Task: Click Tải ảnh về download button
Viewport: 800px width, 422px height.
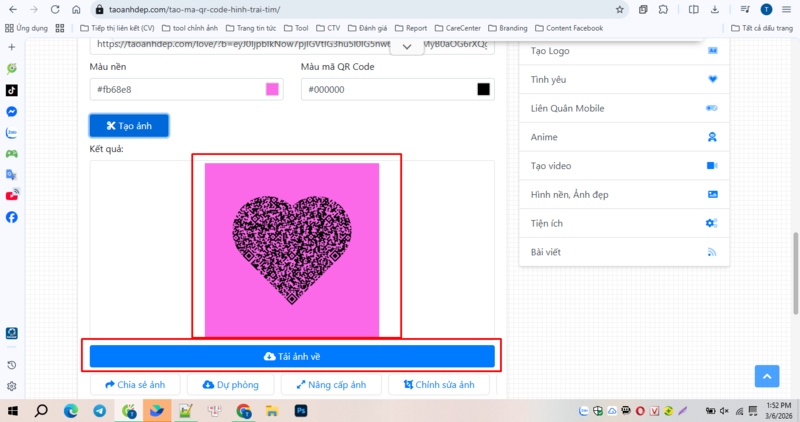Action: (292, 356)
